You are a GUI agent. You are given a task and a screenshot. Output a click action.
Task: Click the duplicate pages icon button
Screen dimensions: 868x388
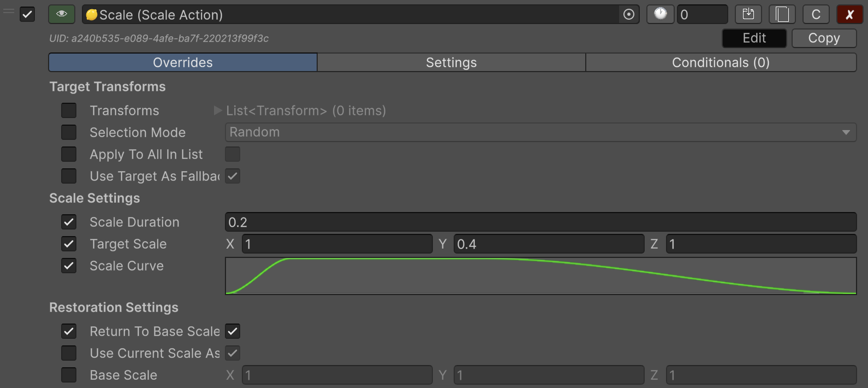pos(782,14)
